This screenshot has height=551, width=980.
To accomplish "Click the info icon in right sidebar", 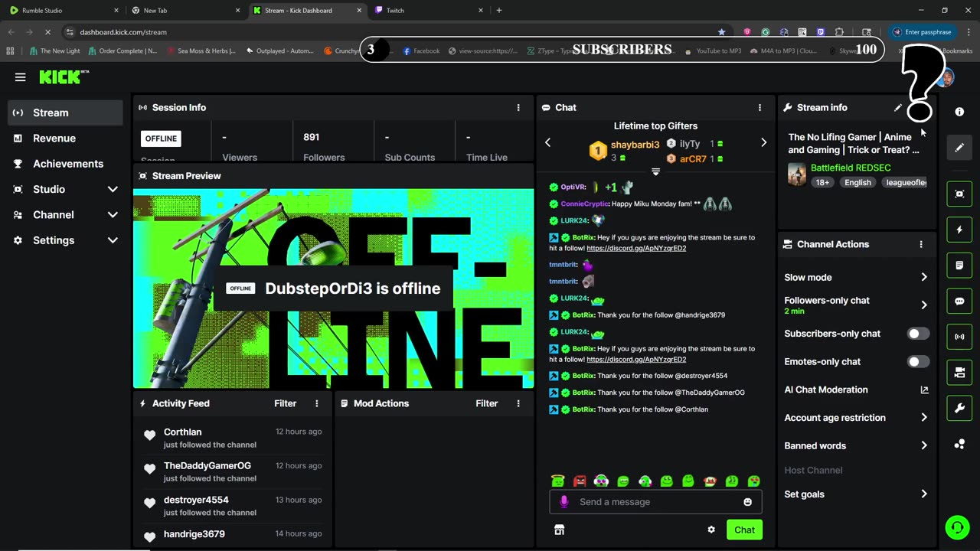I will (x=959, y=112).
